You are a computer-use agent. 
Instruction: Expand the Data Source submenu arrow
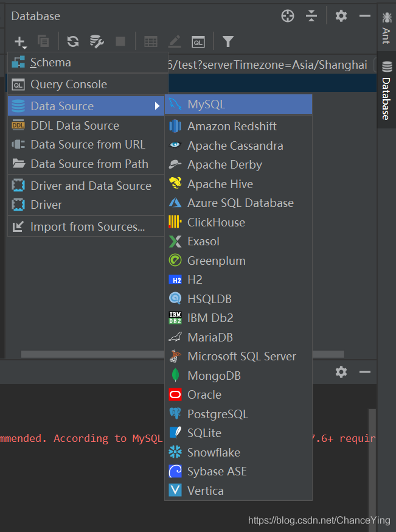click(x=158, y=107)
